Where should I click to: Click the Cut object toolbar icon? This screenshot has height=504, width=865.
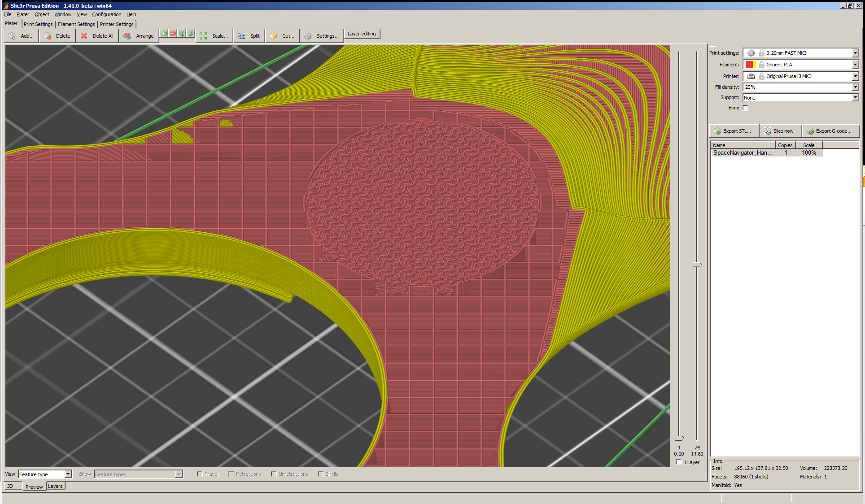[x=274, y=36]
